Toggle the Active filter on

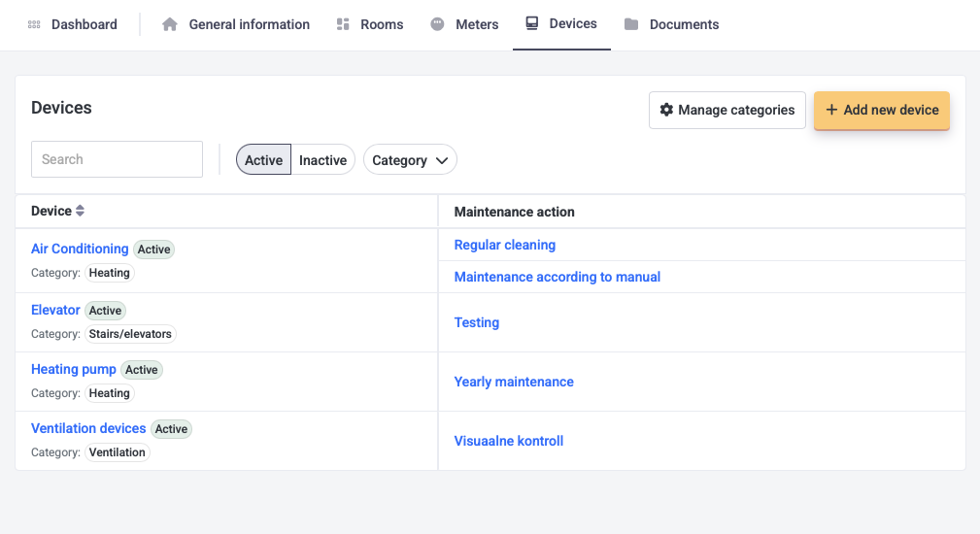pos(263,160)
